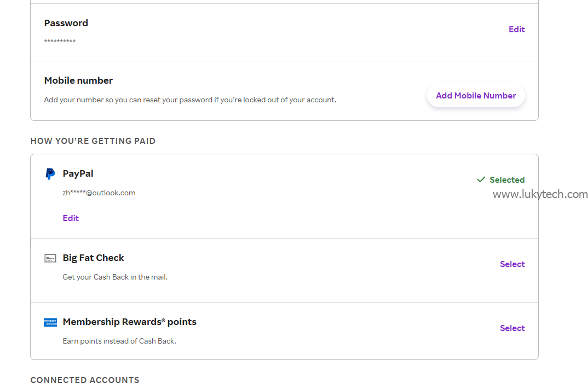Click the Big Fat Check icon
The image size is (588, 389).
pyautogui.click(x=50, y=258)
